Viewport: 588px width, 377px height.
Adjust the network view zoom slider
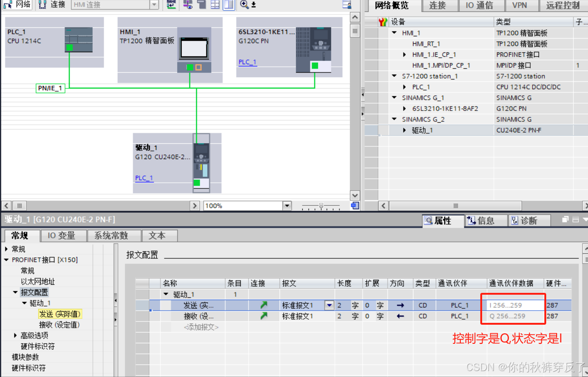(321, 206)
